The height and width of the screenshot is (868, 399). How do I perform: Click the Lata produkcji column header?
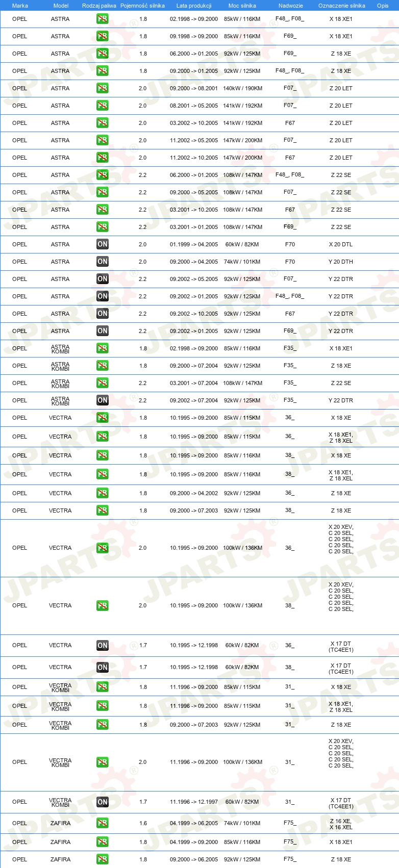[x=194, y=6]
